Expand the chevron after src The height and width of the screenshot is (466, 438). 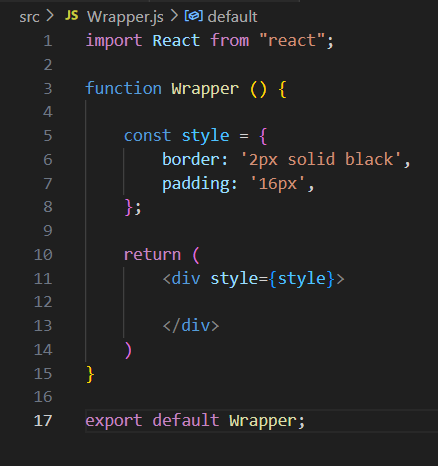tap(50, 16)
